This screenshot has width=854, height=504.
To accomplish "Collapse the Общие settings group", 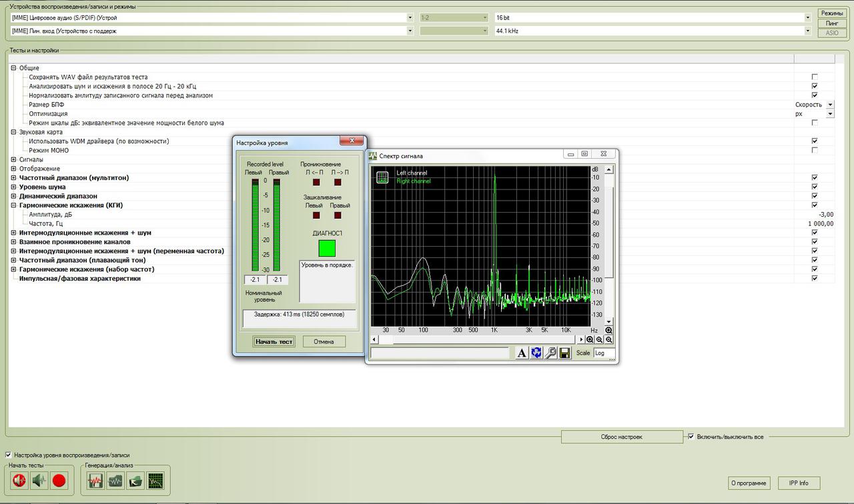I will coord(13,68).
